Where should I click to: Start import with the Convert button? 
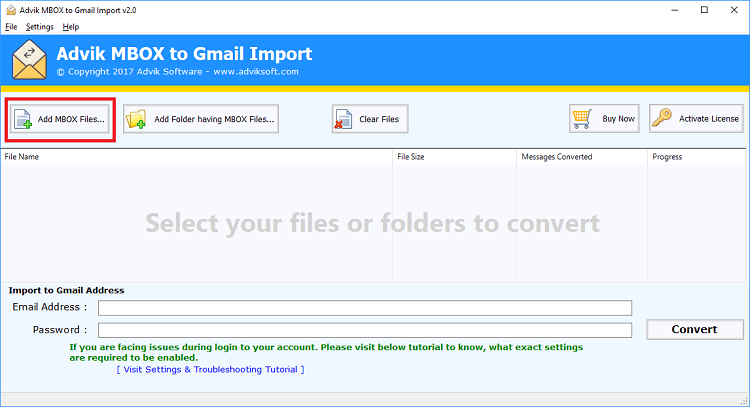click(x=695, y=330)
